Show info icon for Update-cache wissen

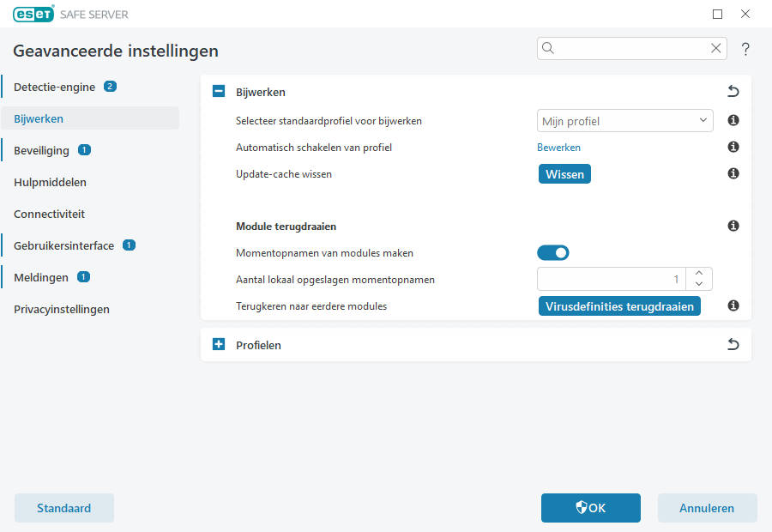coord(733,174)
